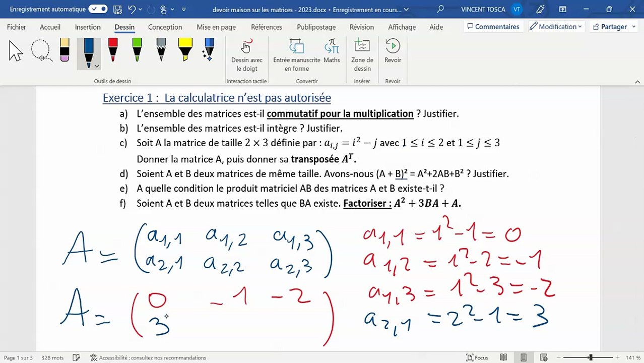Zoom out with the minus button

click(x=559, y=357)
